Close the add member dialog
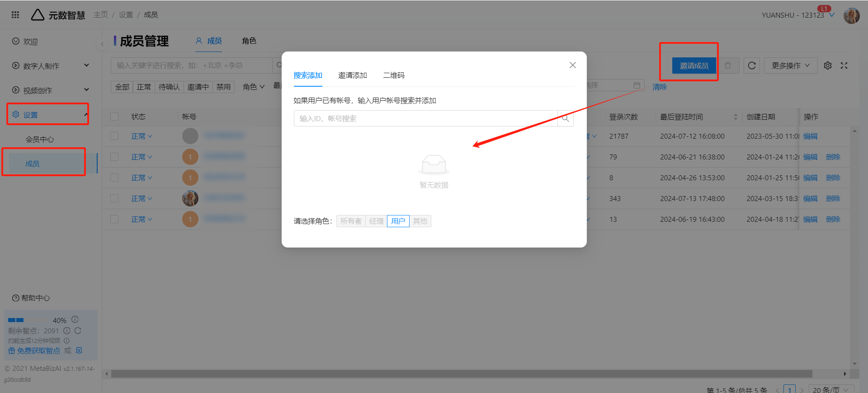Screen dimensions: 868x393 [573, 65]
